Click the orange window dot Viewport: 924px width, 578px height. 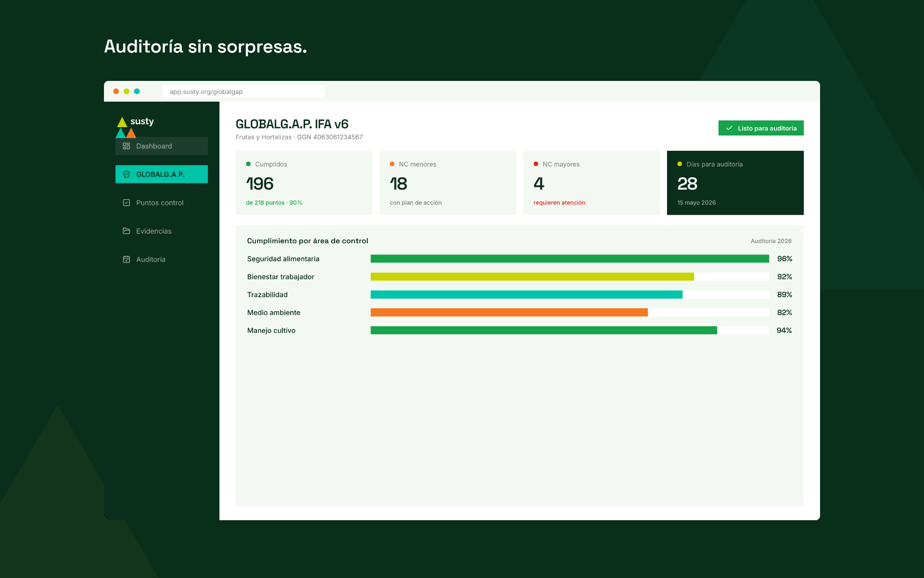(116, 92)
